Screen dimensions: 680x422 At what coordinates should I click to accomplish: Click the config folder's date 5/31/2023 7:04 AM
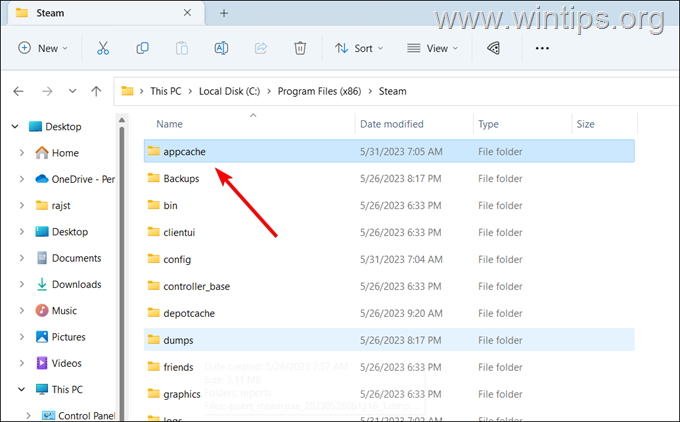point(401,259)
